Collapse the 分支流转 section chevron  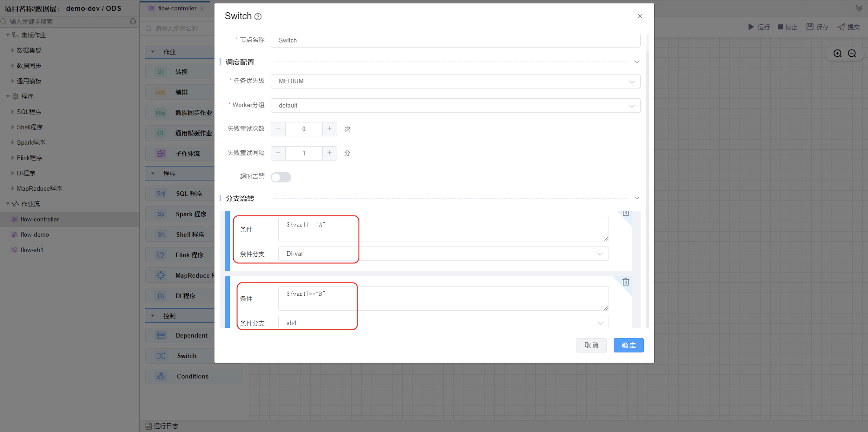tap(637, 198)
